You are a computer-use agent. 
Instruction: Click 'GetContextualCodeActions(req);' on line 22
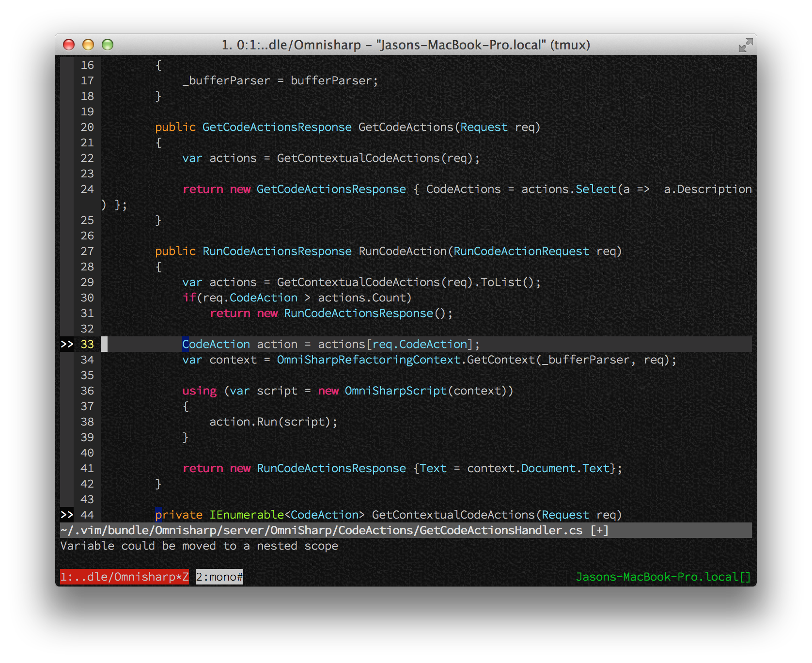point(378,158)
